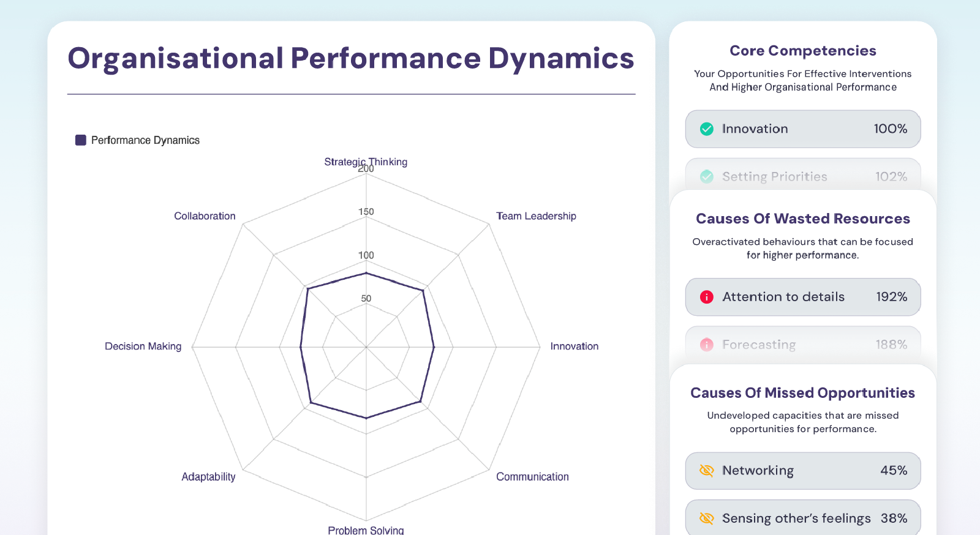The image size is (980, 535).
Task: Click the Strategic Thinking axis label
Action: point(366,162)
